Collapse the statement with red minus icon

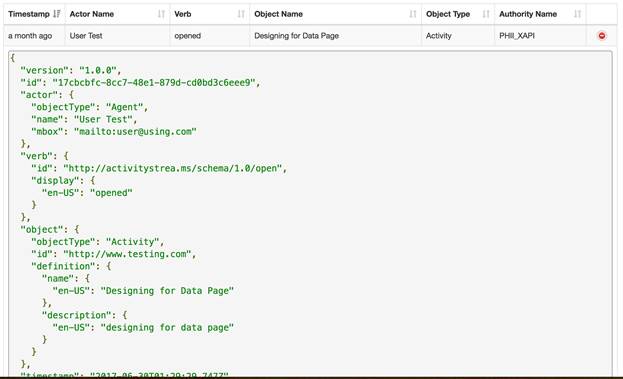(x=602, y=36)
